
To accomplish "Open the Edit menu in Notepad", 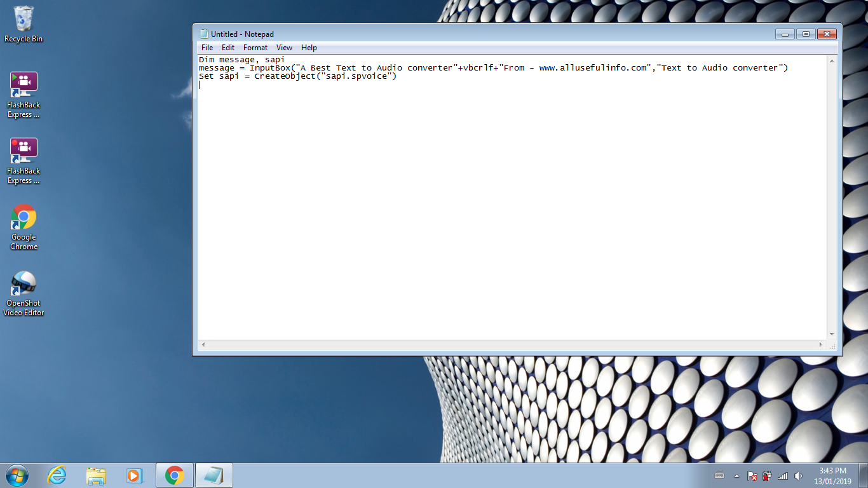I will [227, 48].
